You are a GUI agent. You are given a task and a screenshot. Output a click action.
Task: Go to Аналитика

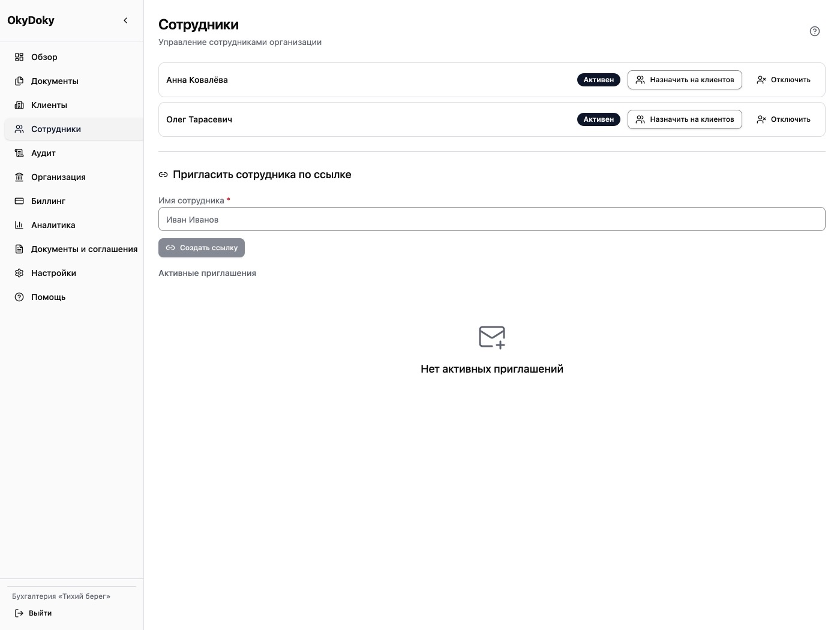pos(74,225)
